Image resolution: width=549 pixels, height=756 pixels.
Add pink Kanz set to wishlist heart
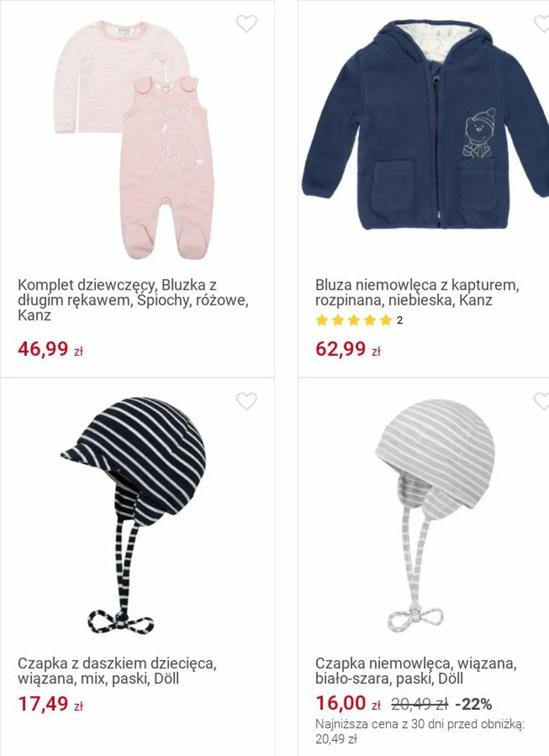(x=246, y=24)
